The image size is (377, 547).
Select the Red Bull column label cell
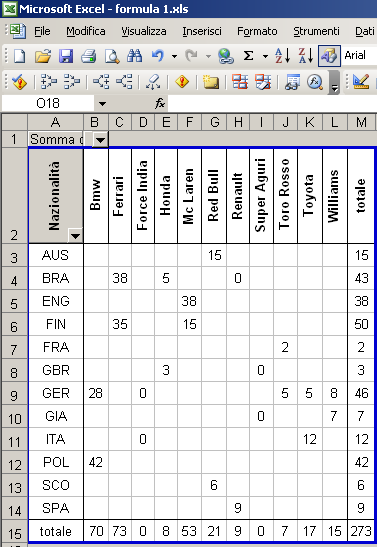pyautogui.click(x=214, y=196)
